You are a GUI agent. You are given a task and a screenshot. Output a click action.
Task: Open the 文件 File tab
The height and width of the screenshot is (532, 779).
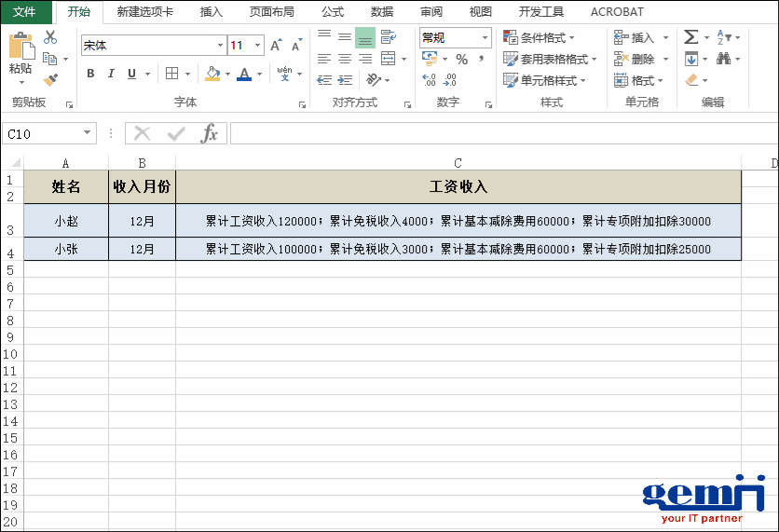(25, 12)
